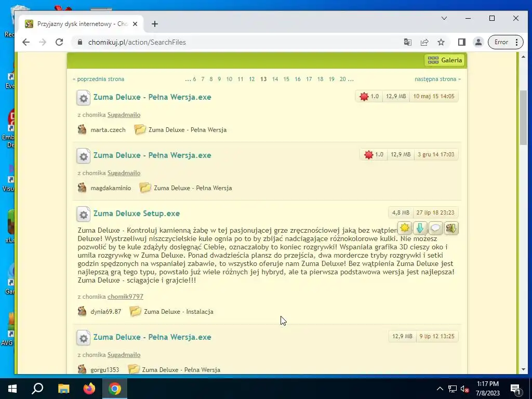Screen dimensions: 532x399
Task: Open Windows Start menu
Action: [x=12, y=389]
